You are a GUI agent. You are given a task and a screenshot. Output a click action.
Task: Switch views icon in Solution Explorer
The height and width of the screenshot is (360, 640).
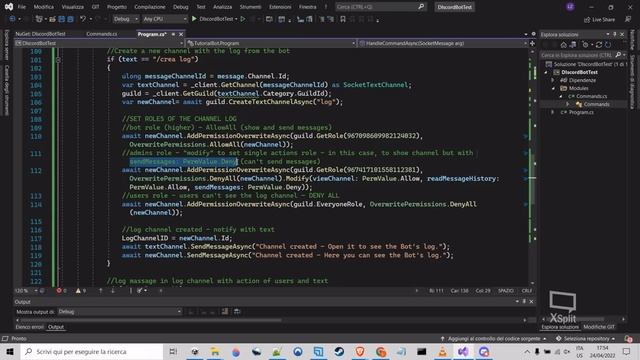573,45
